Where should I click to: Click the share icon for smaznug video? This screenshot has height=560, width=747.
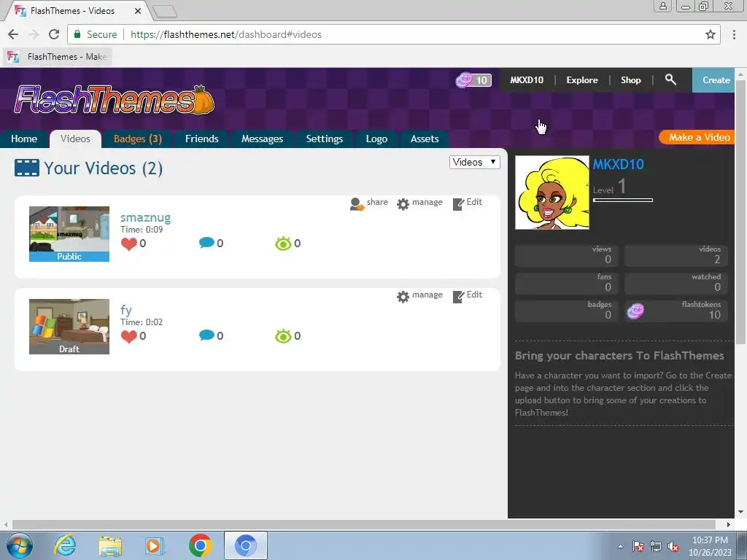(x=357, y=204)
